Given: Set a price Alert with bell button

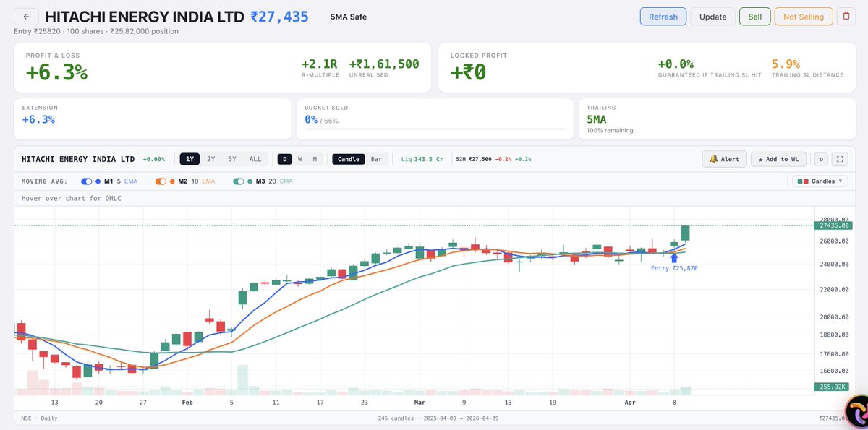Looking at the screenshot, I should 724,159.
